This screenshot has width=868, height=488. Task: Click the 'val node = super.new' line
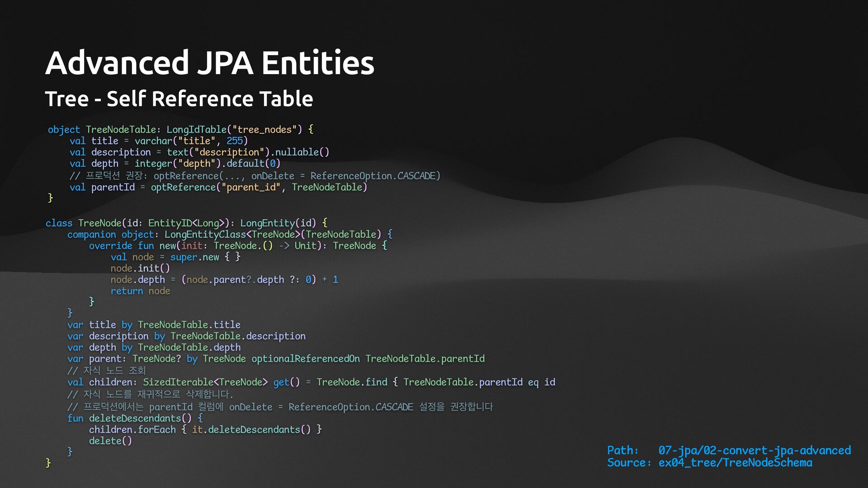[175, 257]
